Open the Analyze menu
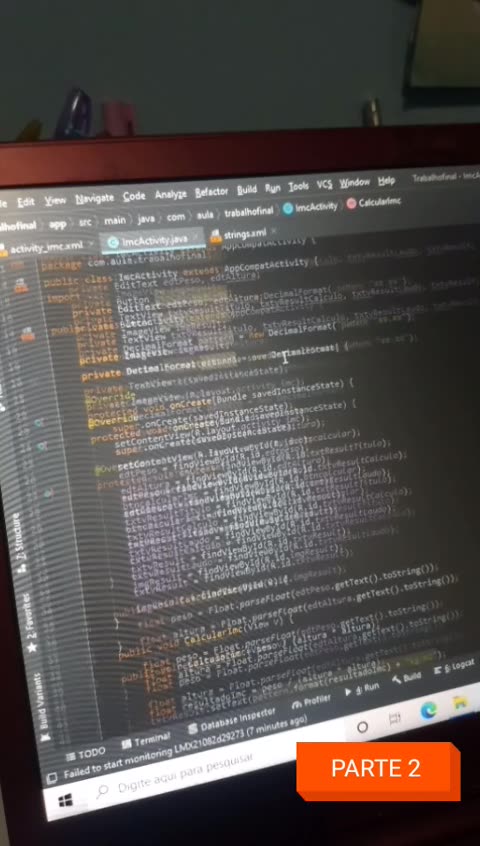480x846 pixels. pos(170,194)
